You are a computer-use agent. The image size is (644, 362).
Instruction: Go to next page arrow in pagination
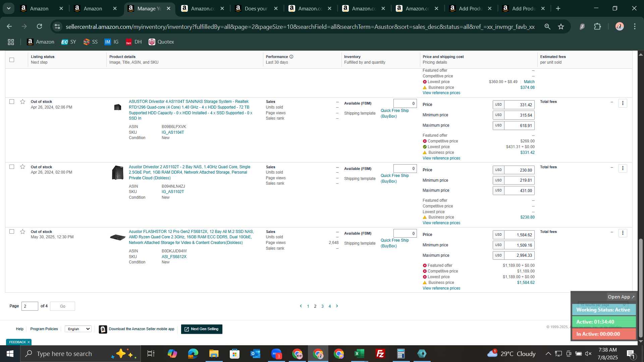[x=337, y=306]
